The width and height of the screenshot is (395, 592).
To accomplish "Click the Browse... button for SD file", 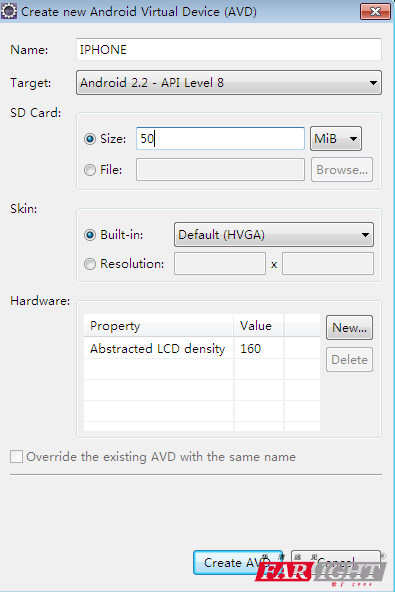I will pyautogui.click(x=342, y=170).
